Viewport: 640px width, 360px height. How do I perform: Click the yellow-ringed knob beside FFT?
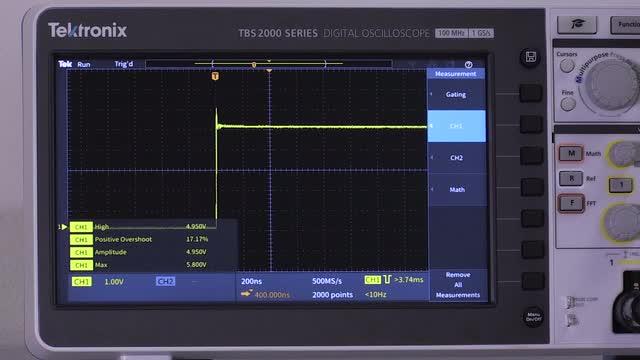click(x=622, y=222)
